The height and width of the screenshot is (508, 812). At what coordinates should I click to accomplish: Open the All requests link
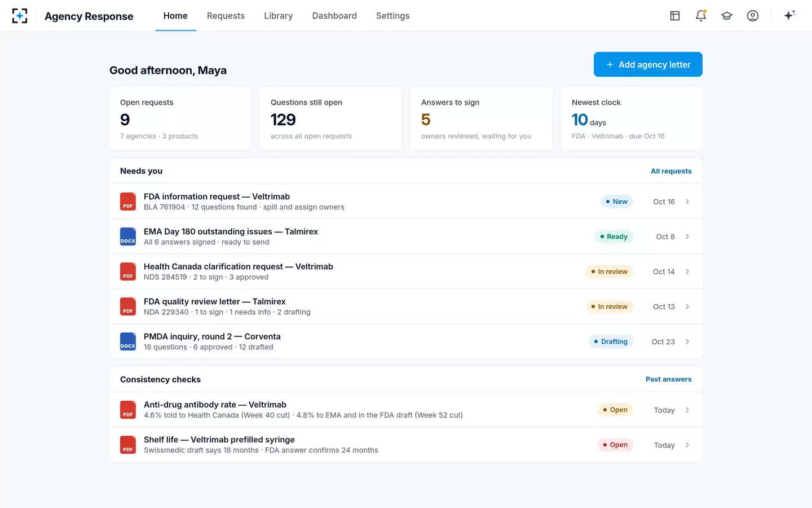[x=671, y=171]
